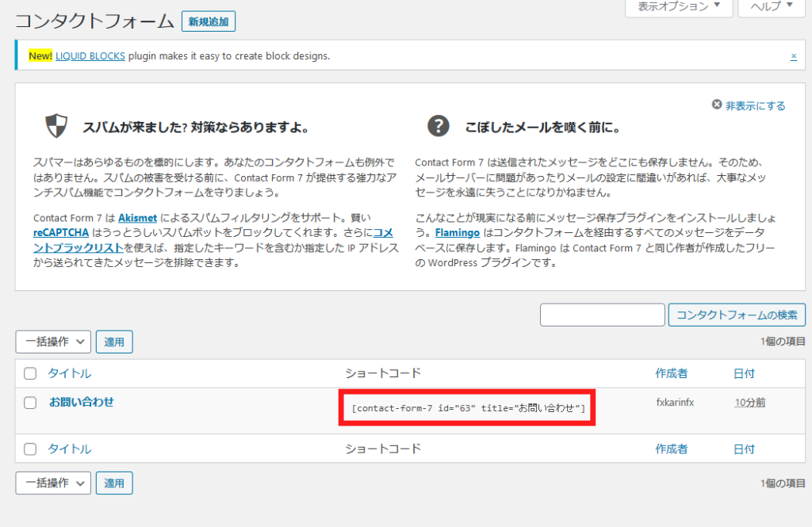Open the お問い合わせ form title link
812x527 pixels.
[82, 402]
